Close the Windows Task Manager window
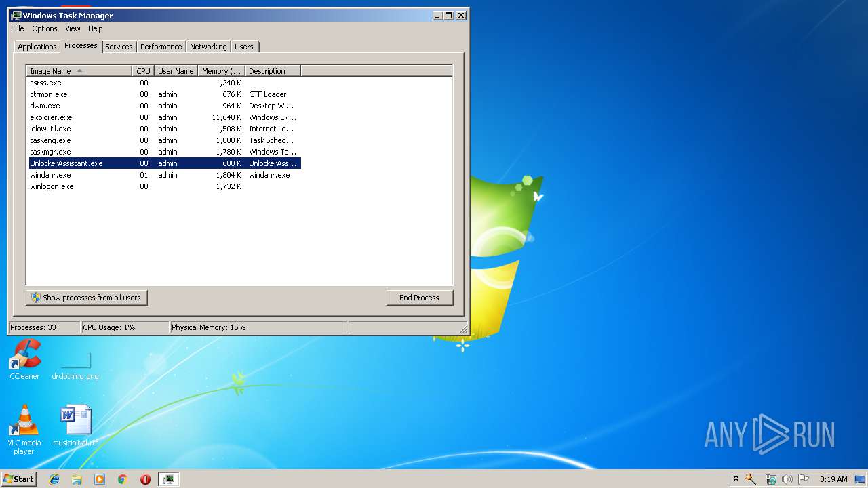 tap(461, 15)
